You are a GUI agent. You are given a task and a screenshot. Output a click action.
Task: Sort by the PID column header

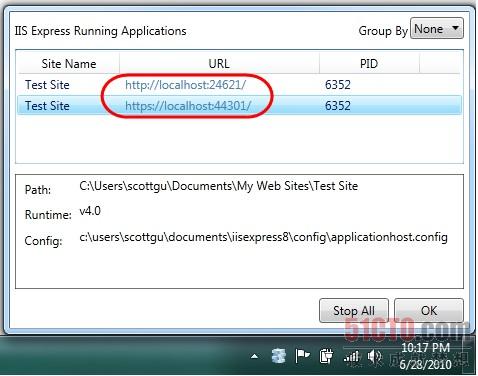369,63
